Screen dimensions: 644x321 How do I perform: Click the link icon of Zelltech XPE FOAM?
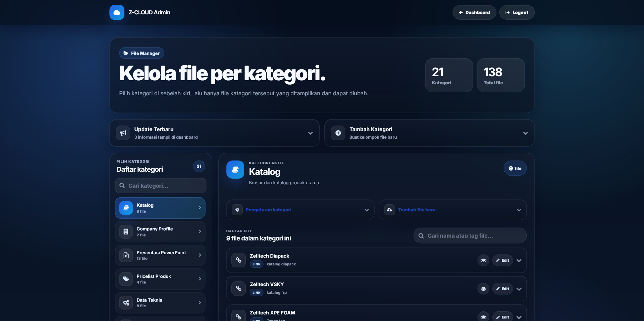coord(239,316)
